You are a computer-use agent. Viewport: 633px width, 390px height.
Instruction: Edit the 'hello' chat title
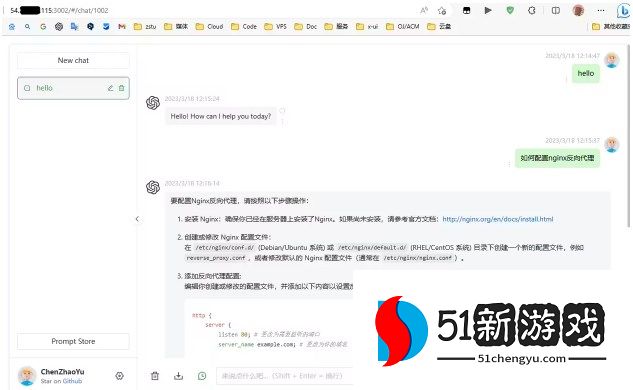(110, 88)
